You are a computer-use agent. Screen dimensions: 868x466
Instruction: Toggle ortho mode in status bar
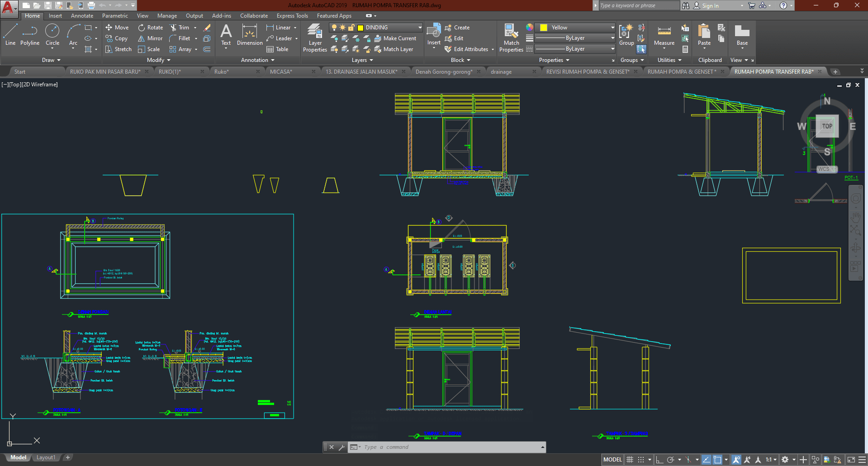coord(659,460)
